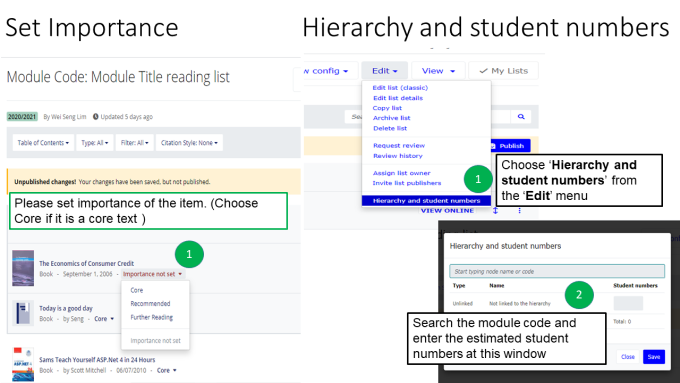Select 'Delete list' menu item
The width and height of the screenshot is (680, 383).
click(390, 128)
